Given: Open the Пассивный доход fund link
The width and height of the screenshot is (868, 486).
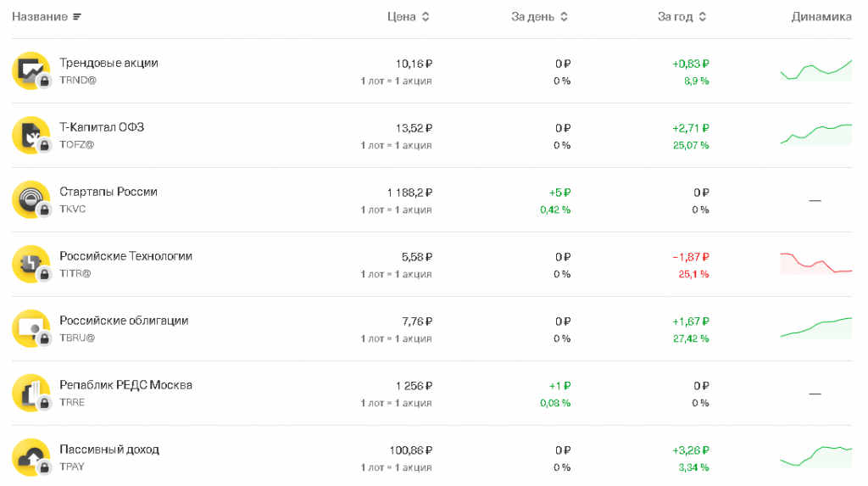Looking at the screenshot, I should (x=109, y=450).
